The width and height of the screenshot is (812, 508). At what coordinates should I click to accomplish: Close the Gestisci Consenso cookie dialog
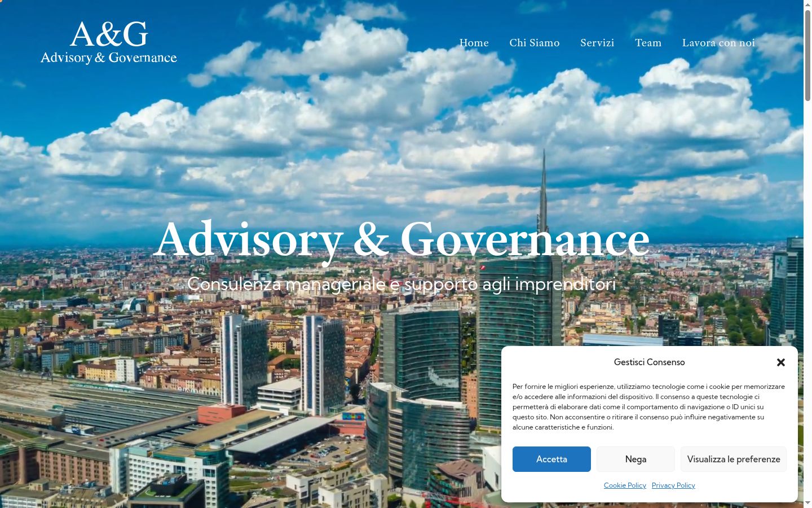tap(781, 362)
